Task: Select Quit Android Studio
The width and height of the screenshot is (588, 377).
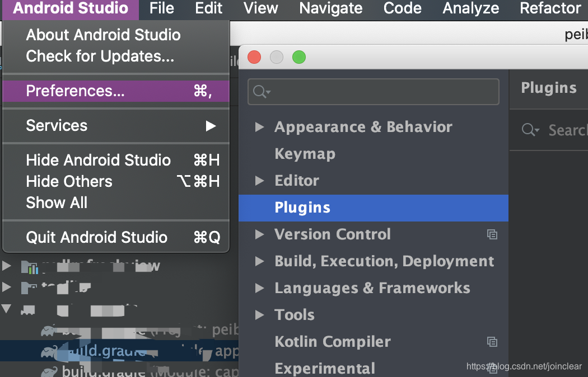Action: pos(116,237)
